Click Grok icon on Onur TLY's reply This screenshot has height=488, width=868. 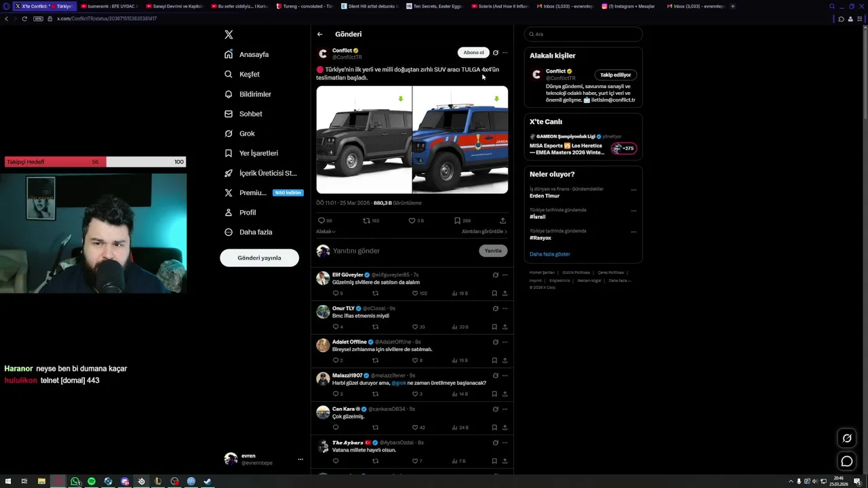496,308
